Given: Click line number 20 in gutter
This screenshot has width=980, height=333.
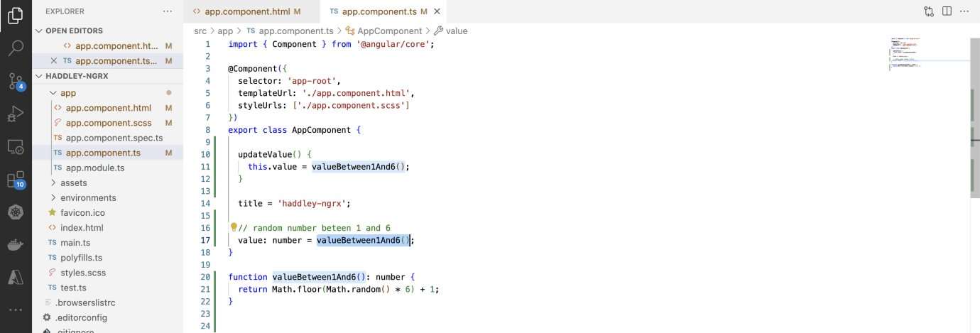Looking at the screenshot, I should point(205,277).
